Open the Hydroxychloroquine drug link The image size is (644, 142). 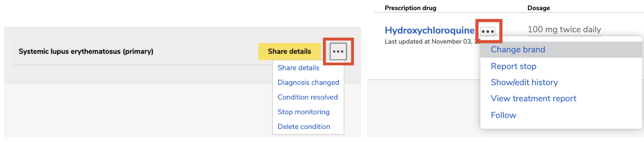[x=430, y=30]
